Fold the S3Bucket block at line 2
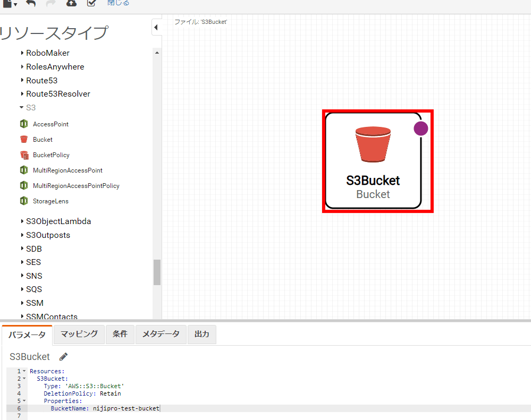 point(24,379)
